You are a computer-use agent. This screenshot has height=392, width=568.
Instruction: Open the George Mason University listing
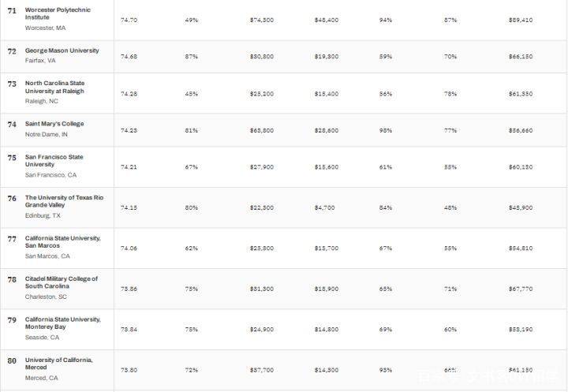click(x=62, y=50)
